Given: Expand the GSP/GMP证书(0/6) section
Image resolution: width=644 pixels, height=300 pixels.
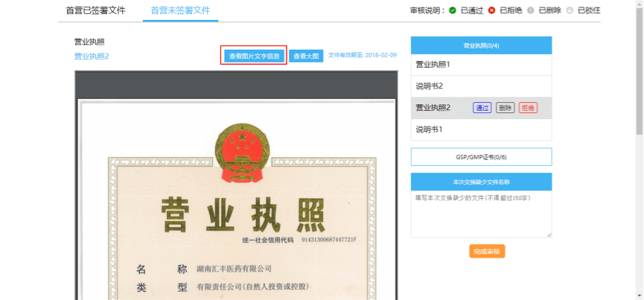Looking at the screenshot, I should click(x=482, y=157).
